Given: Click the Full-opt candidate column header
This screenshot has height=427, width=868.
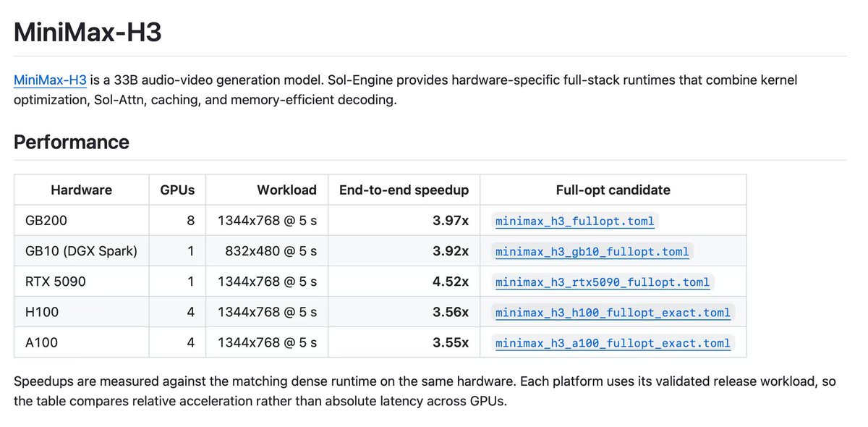Looking at the screenshot, I should coord(613,190).
